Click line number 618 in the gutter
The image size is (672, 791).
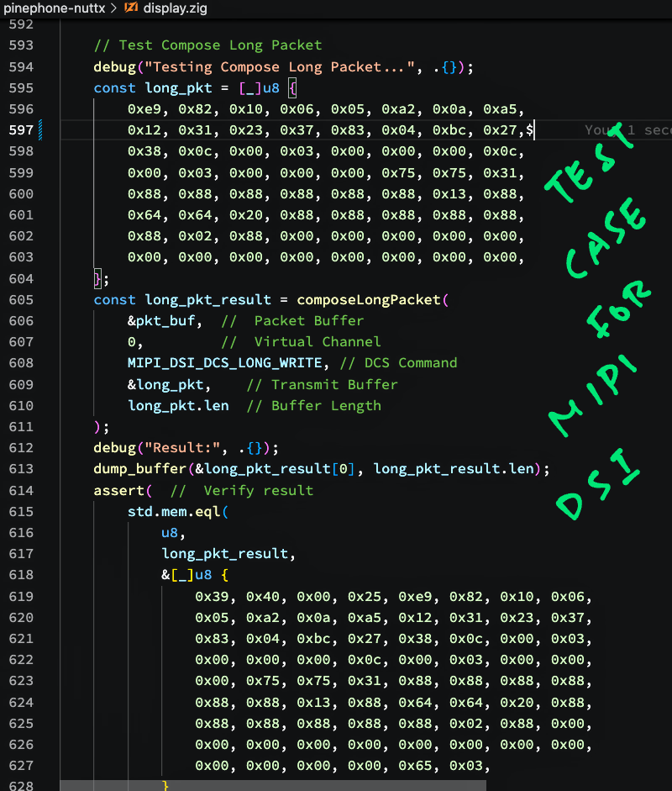click(21, 575)
